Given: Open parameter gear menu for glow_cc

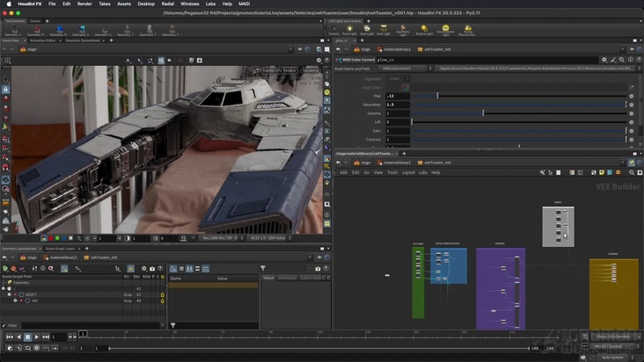Looking at the screenshot, I should [604, 60].
